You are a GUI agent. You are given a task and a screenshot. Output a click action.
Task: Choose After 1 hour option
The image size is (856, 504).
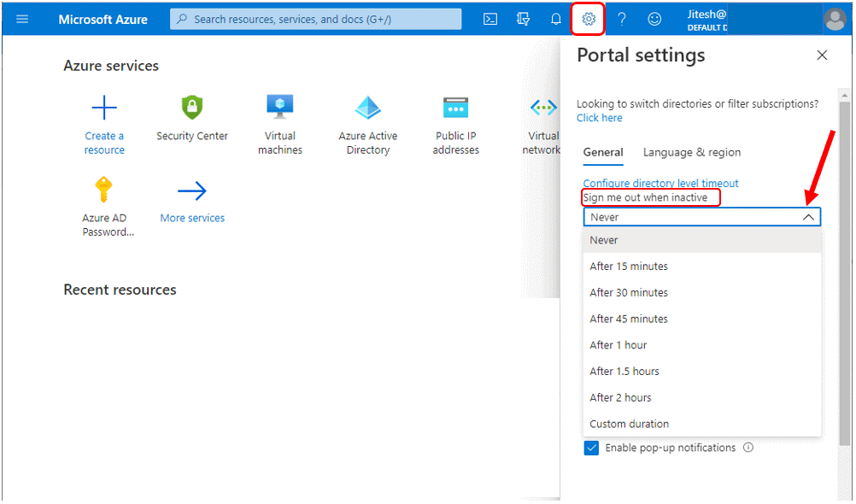(702, 345)
